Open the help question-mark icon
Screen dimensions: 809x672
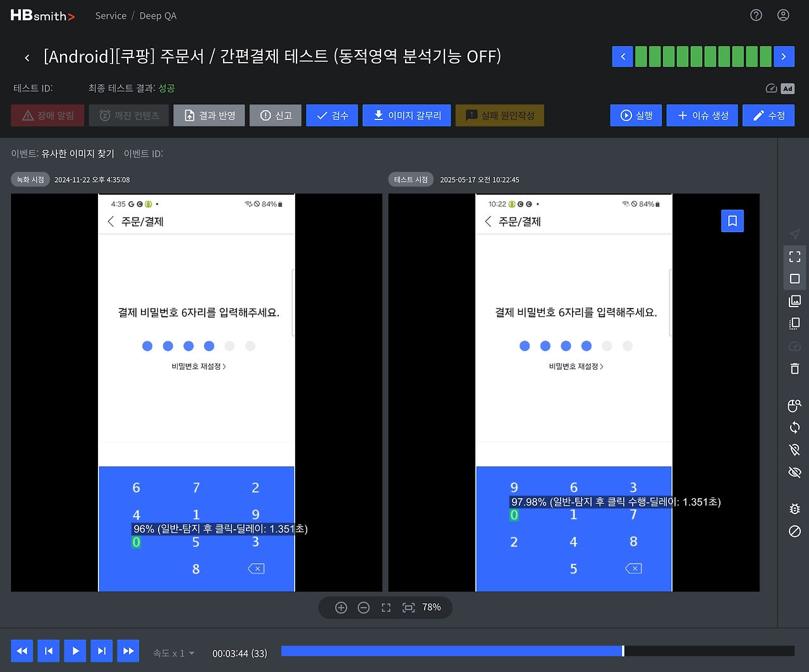(756, 15)
